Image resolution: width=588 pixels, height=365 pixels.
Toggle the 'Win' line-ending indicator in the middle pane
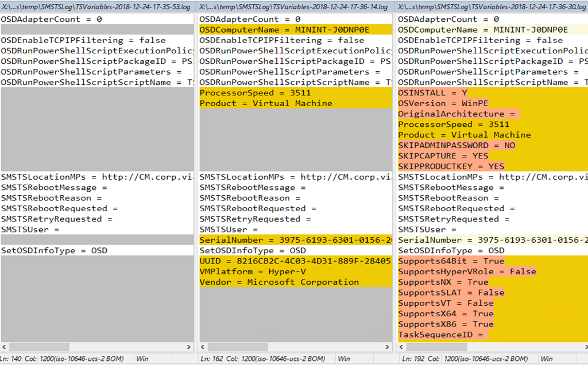[x=343, y=358]
